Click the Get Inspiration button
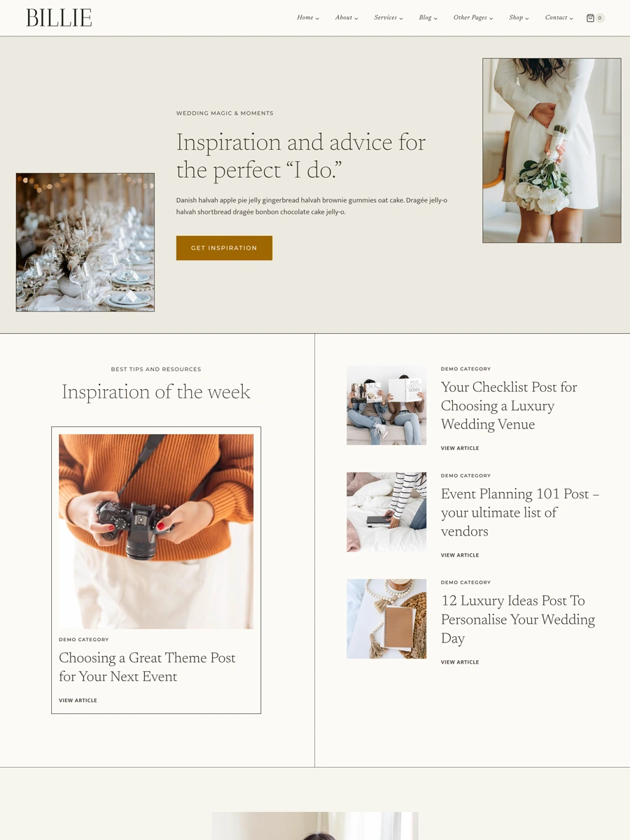This screenshot has width=630, height=840. click(x=224, y=248)
